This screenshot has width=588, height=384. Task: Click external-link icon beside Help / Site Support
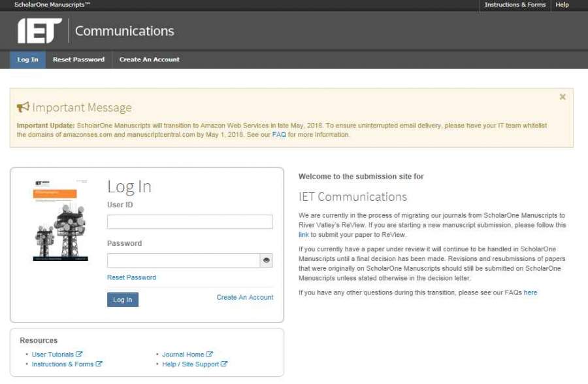224,364
